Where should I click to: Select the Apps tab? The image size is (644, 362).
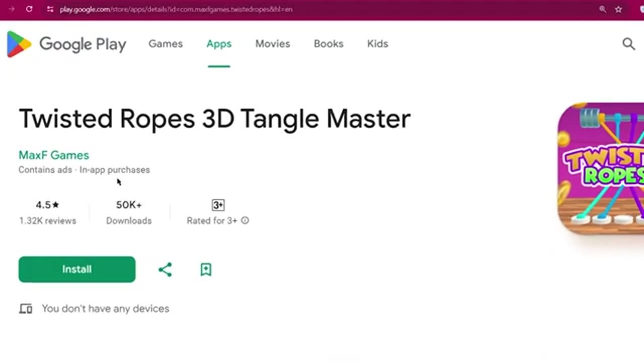coord(219,44)
